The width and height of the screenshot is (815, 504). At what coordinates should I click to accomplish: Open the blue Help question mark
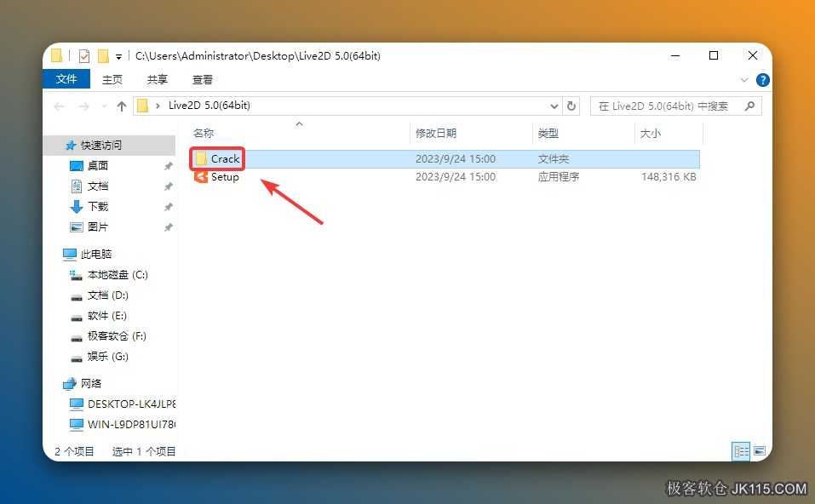[762, 80]
